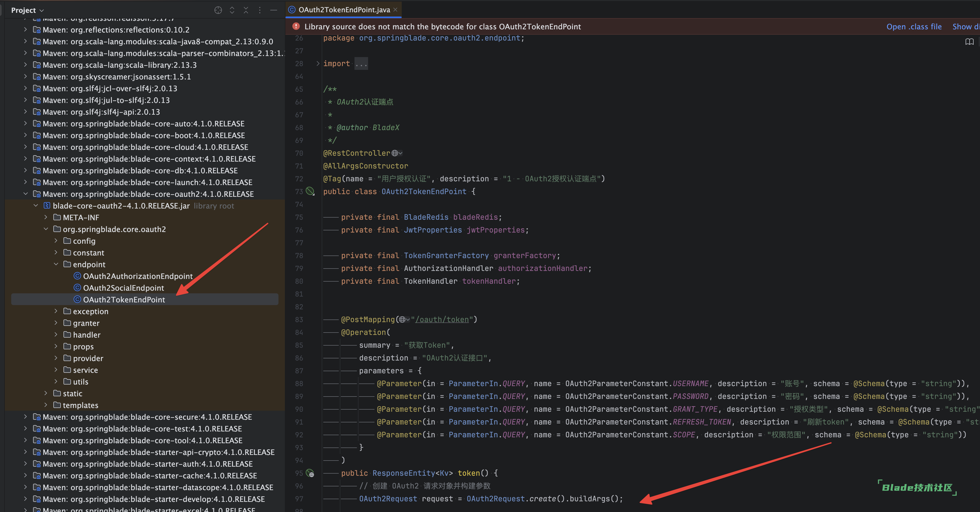Click jar archive icon of blade-core-oauth2 jar
This screenshot has height=512, width=980.
(47, 205)
